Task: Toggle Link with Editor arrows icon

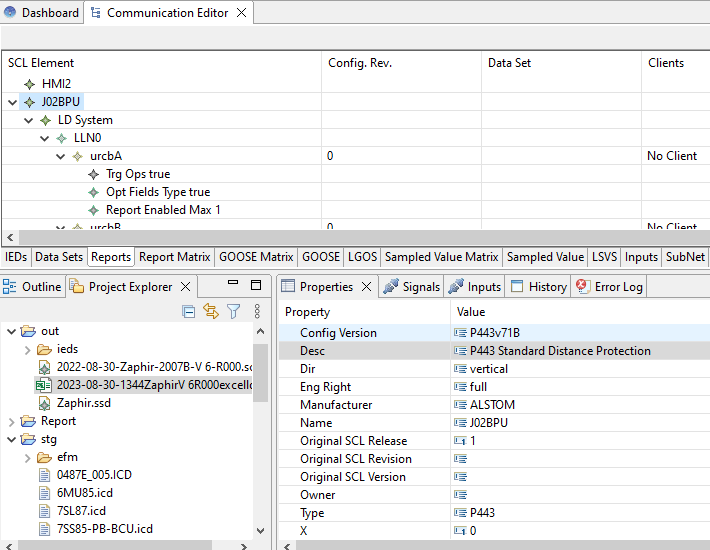Action: coord(211,311)
